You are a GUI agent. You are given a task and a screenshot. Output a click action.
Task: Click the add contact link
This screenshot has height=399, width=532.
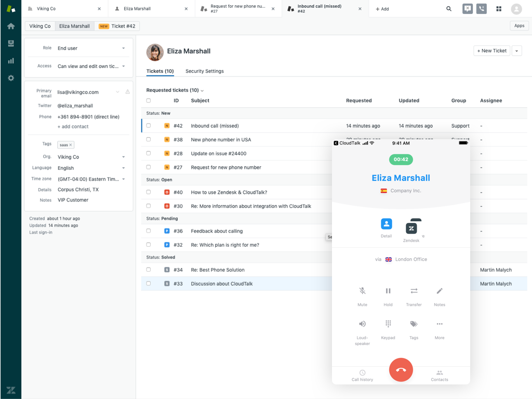pos(73,127)
